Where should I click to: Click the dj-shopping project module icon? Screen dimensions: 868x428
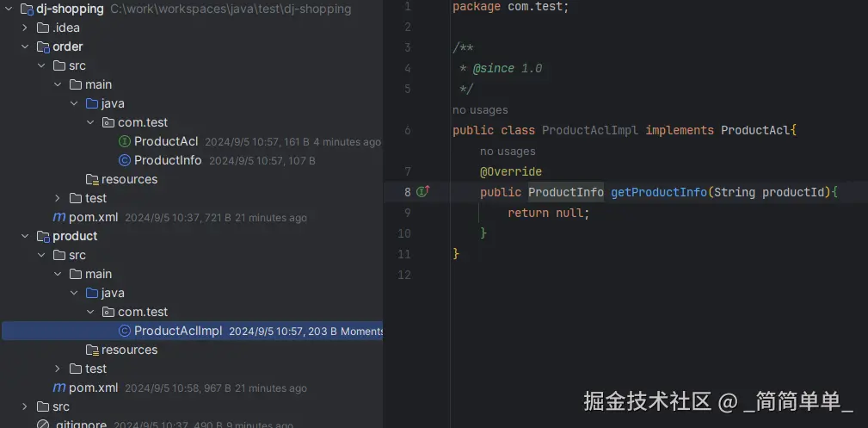[28, 9]
